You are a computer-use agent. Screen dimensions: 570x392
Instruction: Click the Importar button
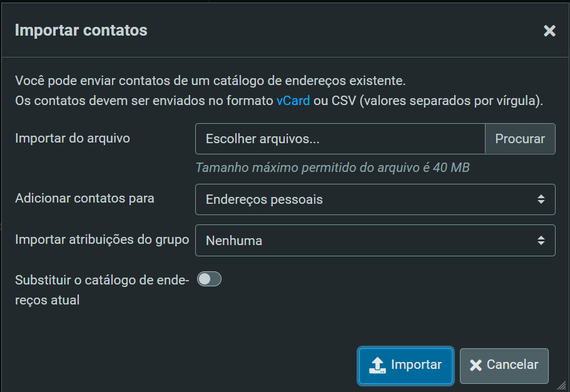(x=405, y=365)
